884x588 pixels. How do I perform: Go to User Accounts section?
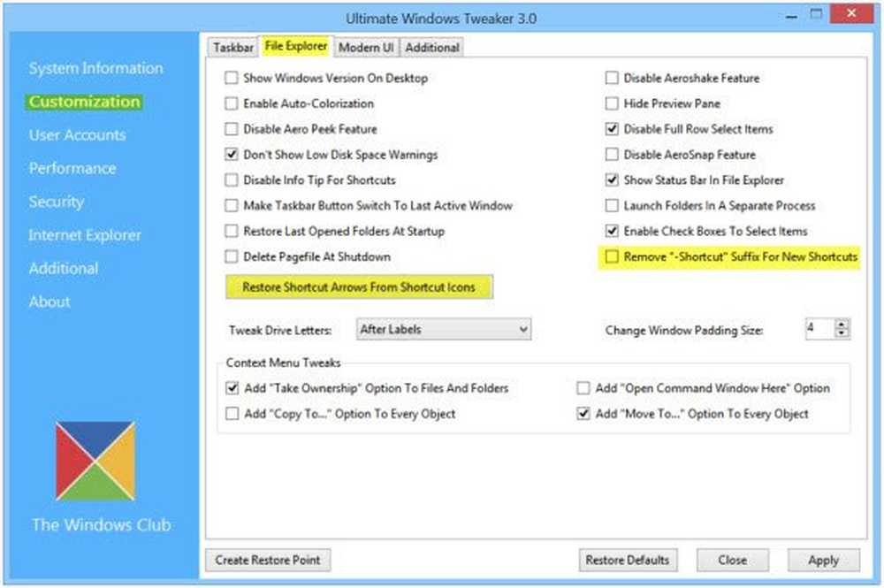coord(77,134)
